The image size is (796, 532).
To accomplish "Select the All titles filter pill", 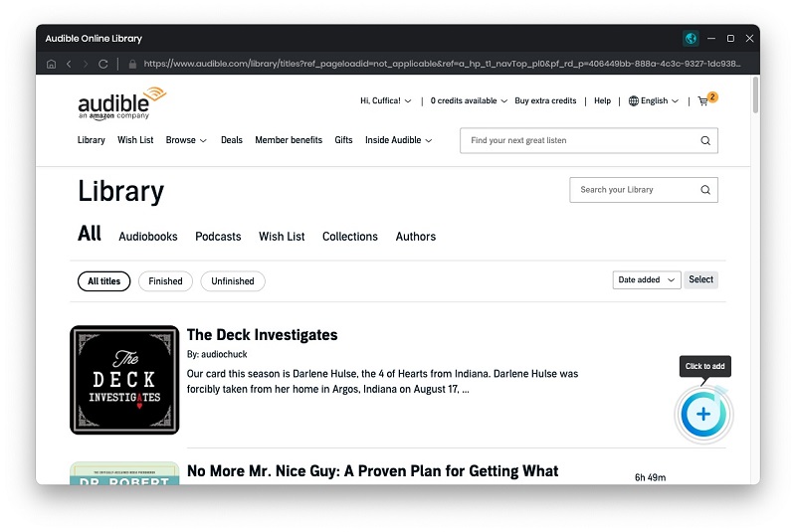I will coord(104,281).
